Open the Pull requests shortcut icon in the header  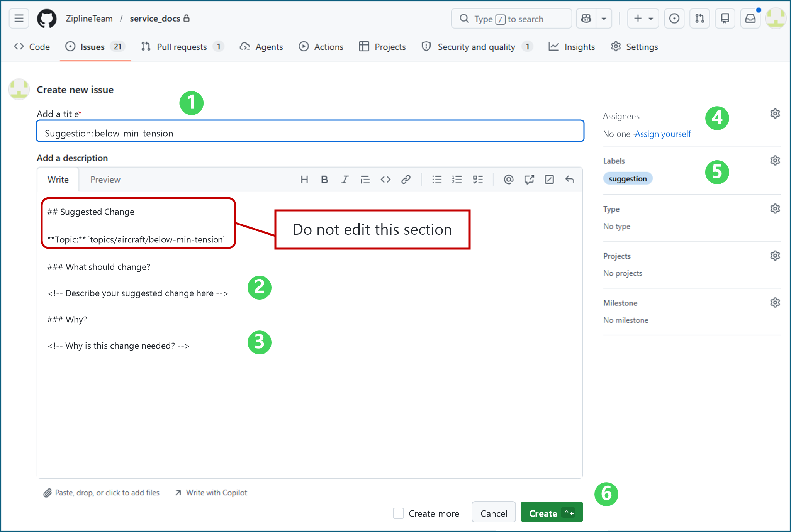[700, 19]
